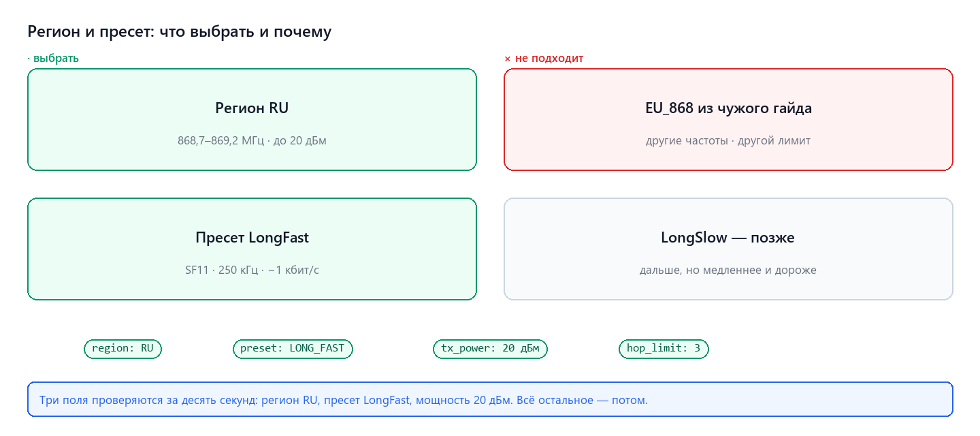Choose the "Пресет LongFast" card heading

click(252, 238)
